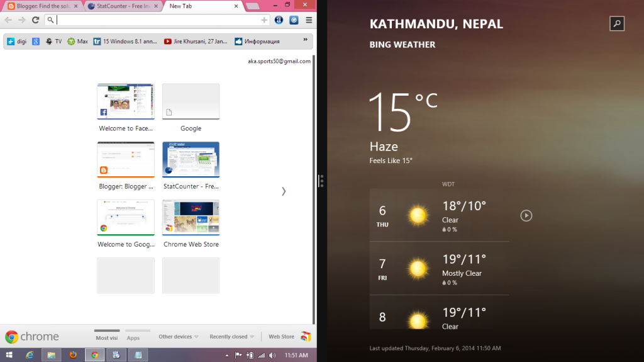Click the taskbar volume speaker icon
Viewport: 644px width, 362px height.
(x=272, y=355)
